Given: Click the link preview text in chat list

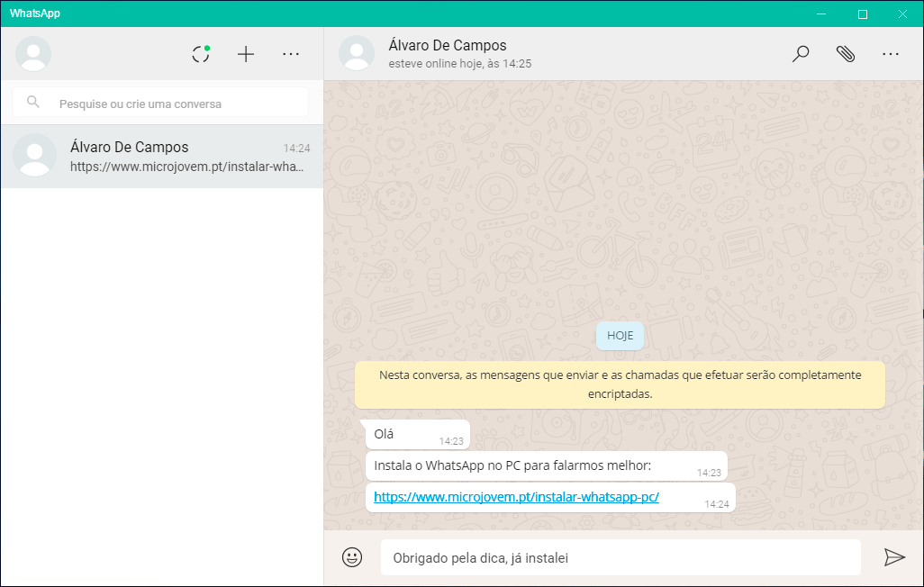Looking at the screenshot, I should (186, 167).
